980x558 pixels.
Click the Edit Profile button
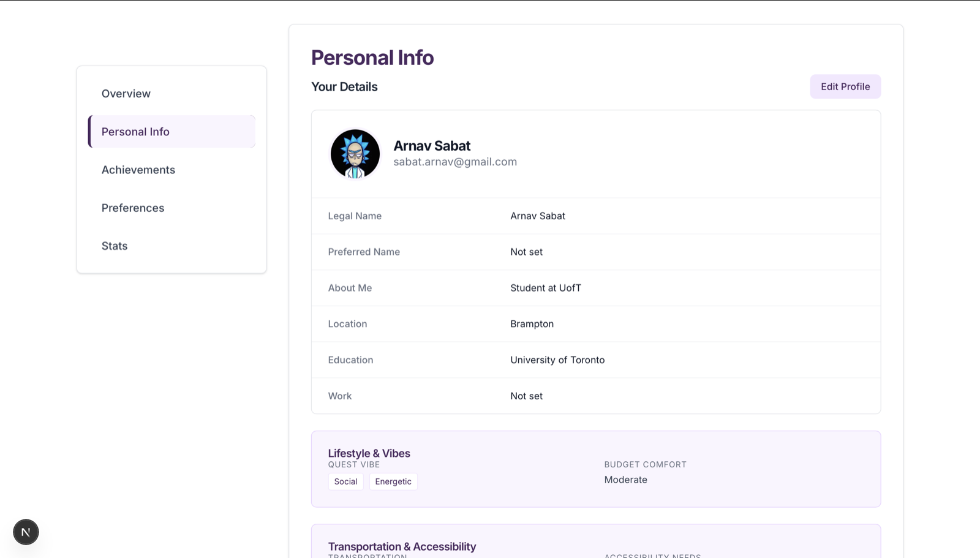tap(845, 86)
